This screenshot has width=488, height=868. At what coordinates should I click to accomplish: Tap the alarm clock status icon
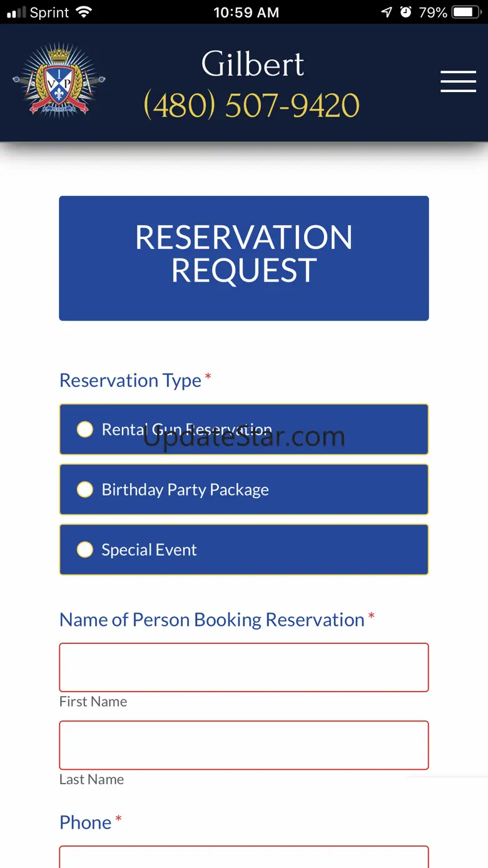pos(406,12)
